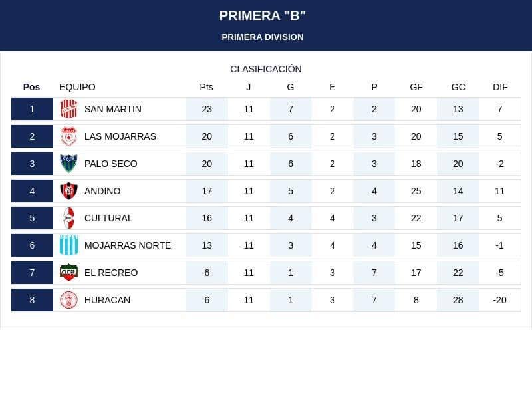This screenshot has height=399, width=532.
Task: Open the HURACAN team name
Action: pyautogui.click(x=107, y=300)
